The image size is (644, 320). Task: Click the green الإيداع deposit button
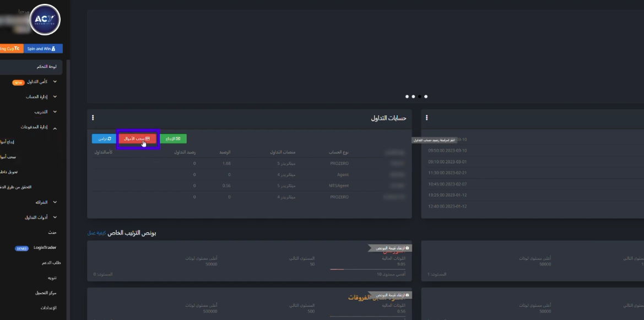tap(173, 138)
